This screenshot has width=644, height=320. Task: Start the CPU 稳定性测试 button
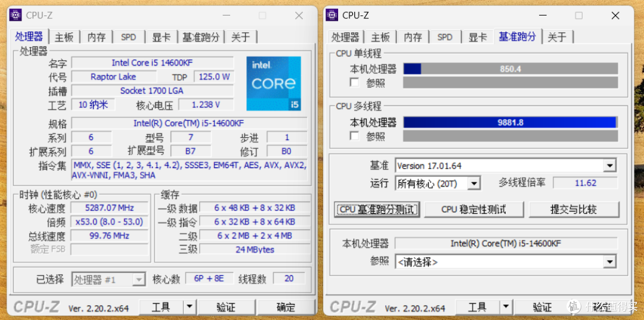point(474,209)
